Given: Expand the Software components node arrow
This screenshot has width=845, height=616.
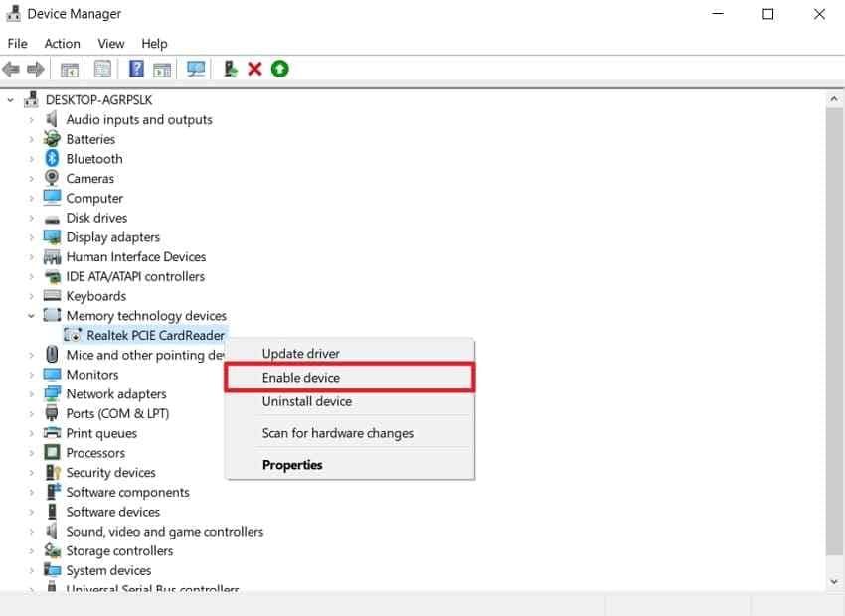Looking at the screenshot, I should (31, 492).
